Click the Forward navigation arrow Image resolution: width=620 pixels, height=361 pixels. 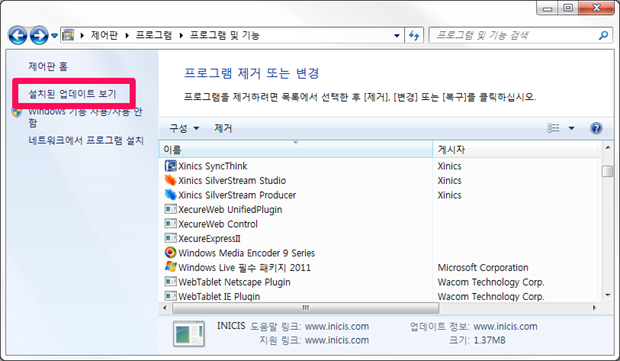pos(39,36)
